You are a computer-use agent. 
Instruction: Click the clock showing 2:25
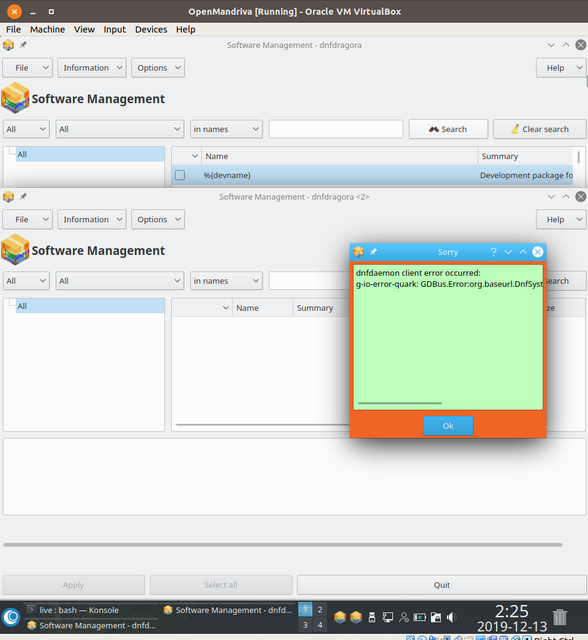point(512,611)
